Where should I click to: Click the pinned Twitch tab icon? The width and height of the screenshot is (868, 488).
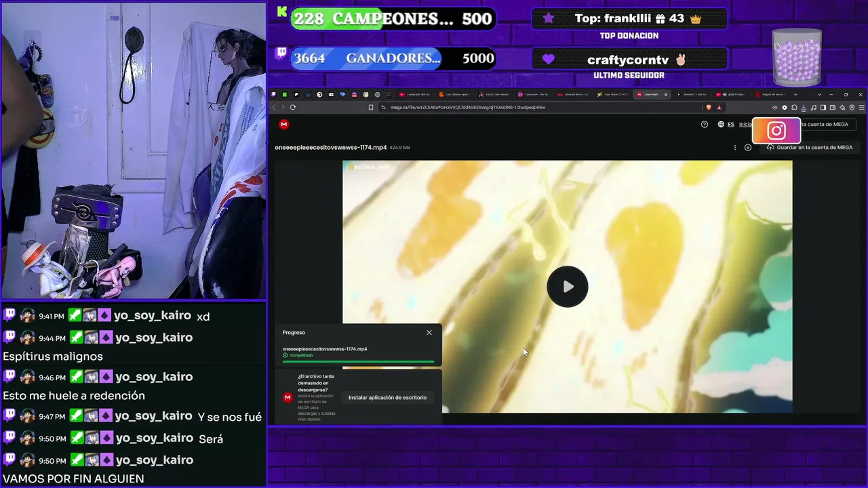click(x=273, y=94)
